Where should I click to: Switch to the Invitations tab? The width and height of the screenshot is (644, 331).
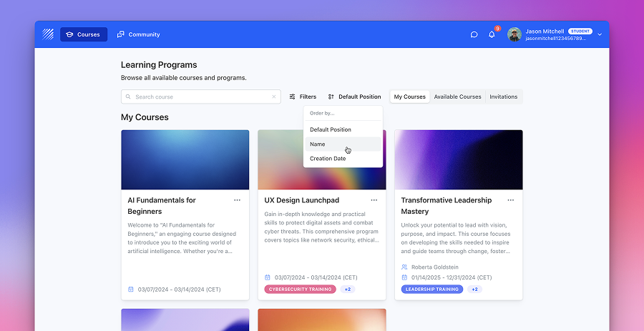(x=503, y=97)
